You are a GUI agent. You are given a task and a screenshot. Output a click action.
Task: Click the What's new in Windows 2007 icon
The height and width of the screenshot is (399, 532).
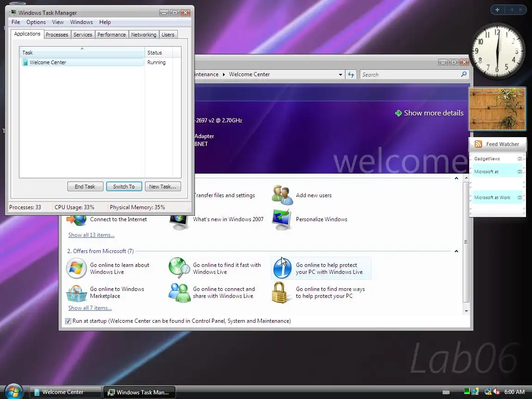pos(179,222)
